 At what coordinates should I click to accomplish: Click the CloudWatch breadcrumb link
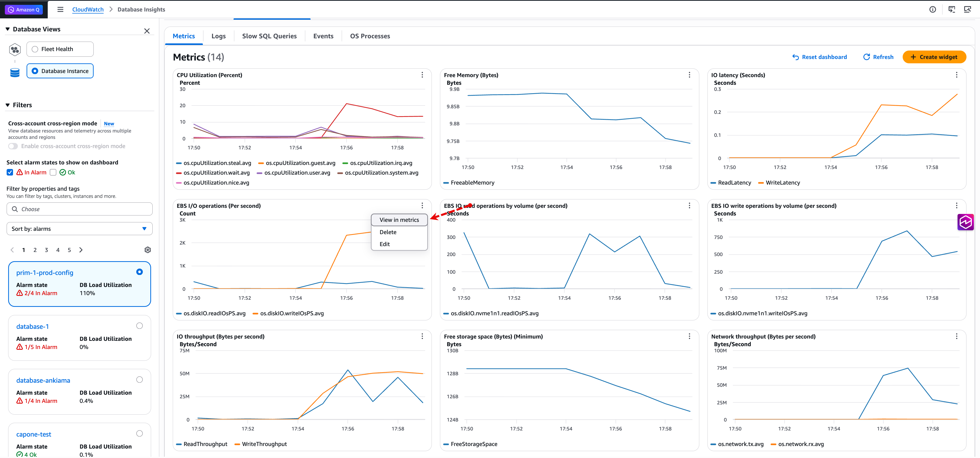[88, 9]
